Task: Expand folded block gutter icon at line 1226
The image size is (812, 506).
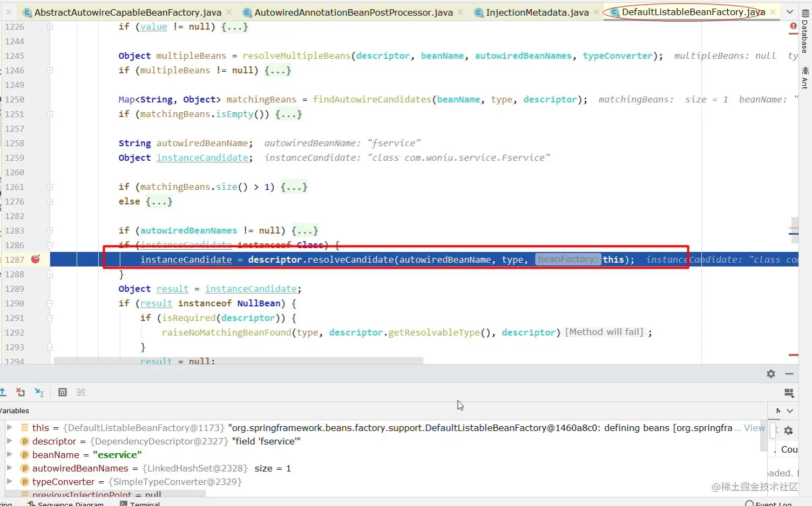Action: click(50, 26)
